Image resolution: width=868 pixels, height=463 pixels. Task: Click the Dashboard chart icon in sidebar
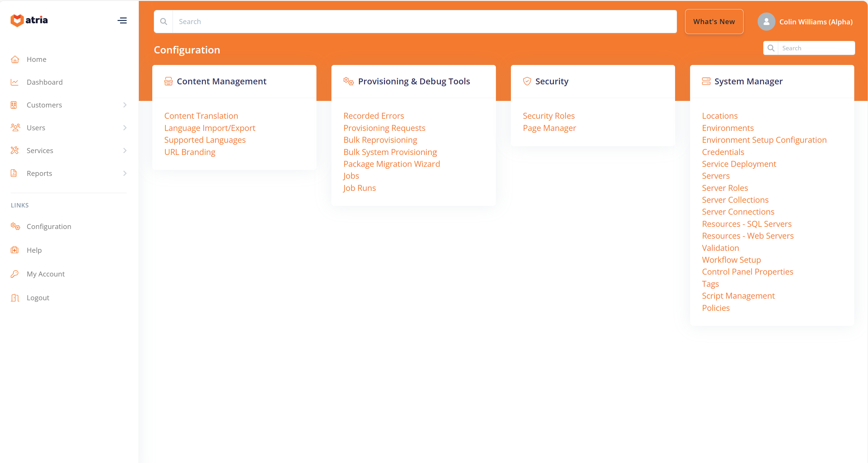coord(15,82)
